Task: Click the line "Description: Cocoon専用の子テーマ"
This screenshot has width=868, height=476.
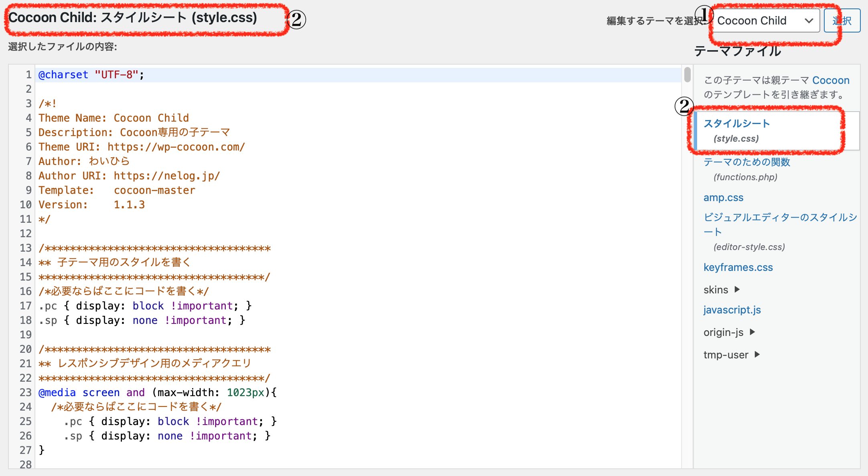Action: 134,132
